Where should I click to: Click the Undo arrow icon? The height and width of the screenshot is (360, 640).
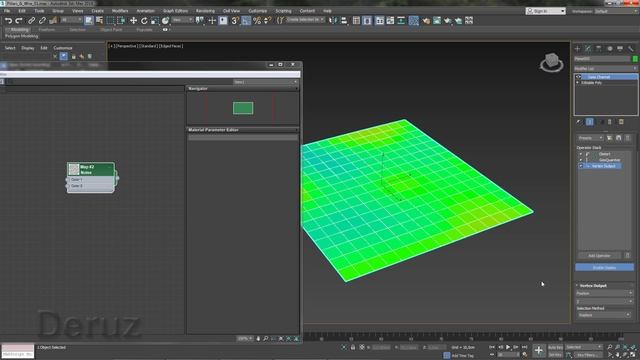coord(8,20)
